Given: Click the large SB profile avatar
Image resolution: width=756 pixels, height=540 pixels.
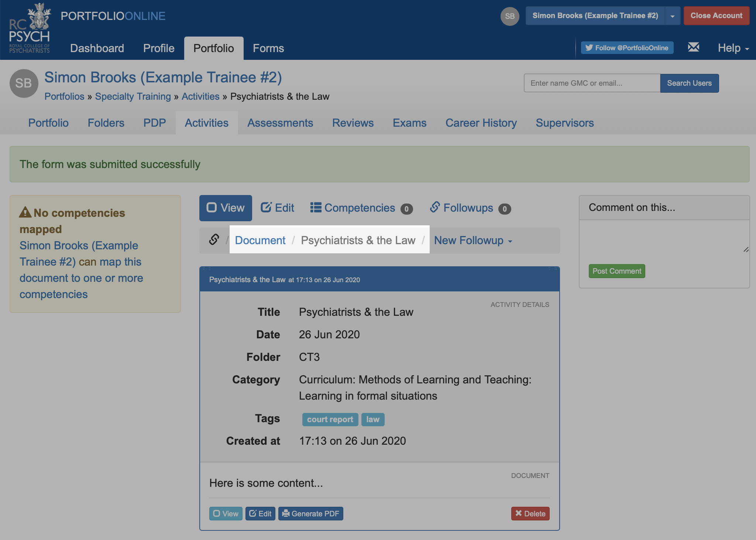Looking at the screenshot, I should [x=24, y=83].
